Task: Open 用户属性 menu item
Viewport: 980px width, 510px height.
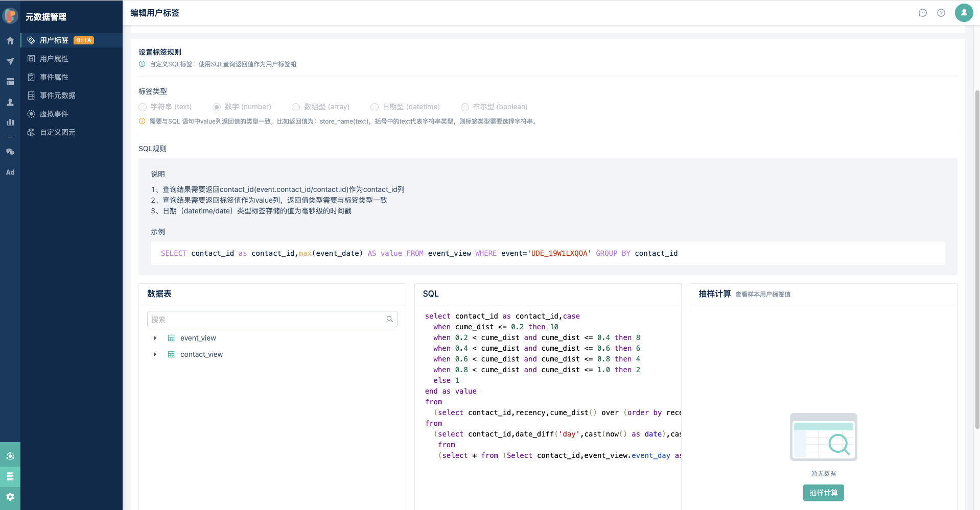Action: click(x=54, y=59)
